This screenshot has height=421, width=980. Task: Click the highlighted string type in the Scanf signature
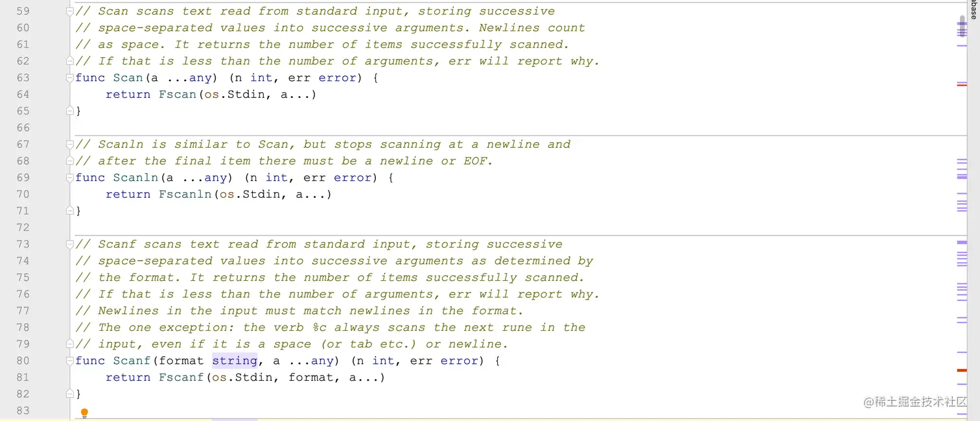235,361
